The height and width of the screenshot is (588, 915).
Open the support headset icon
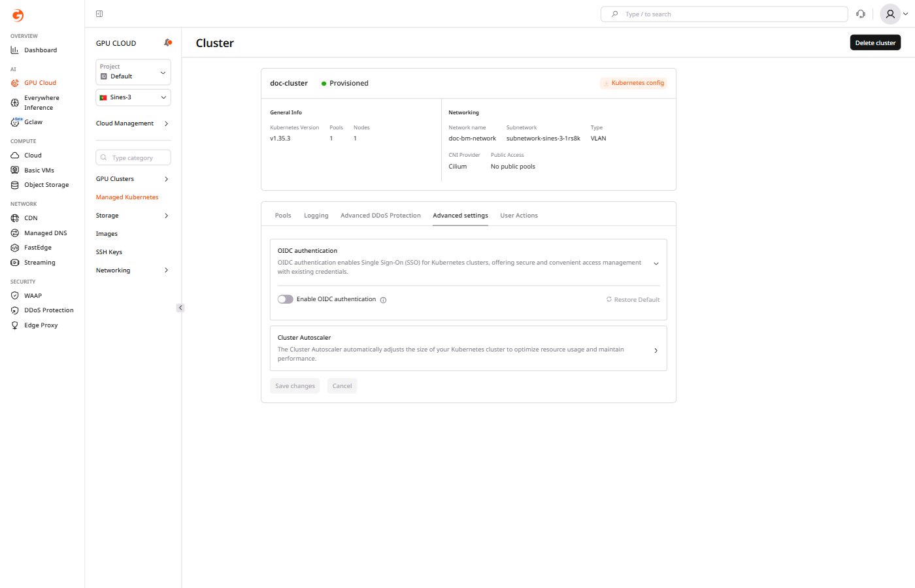pyautogui.click(x=861, y=14)
